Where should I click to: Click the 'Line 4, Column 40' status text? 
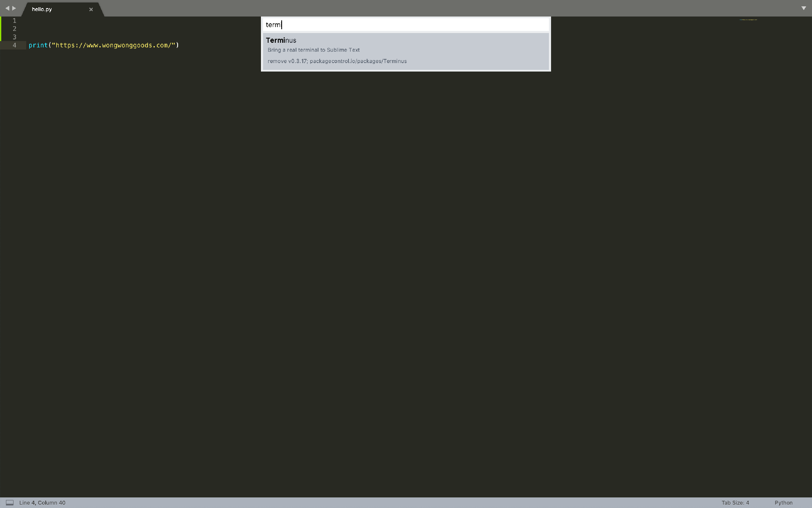[42, 503]
